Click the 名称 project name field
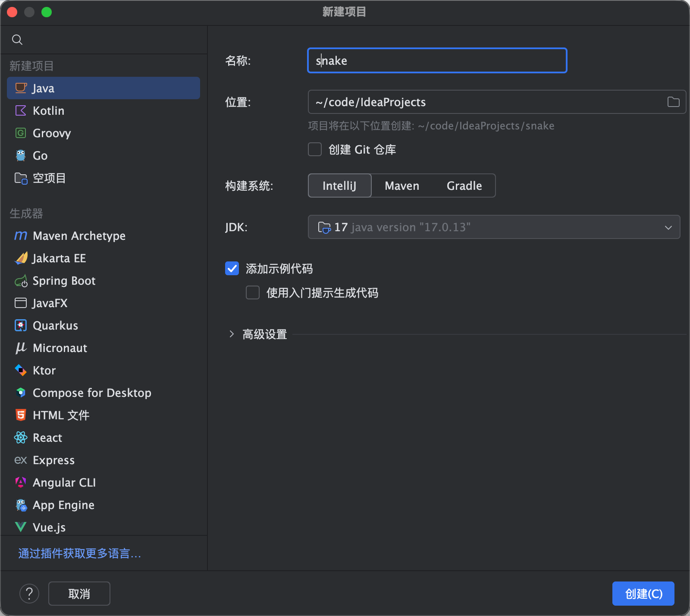The height and width of the screenshot is (616, 690). (437, 60)
